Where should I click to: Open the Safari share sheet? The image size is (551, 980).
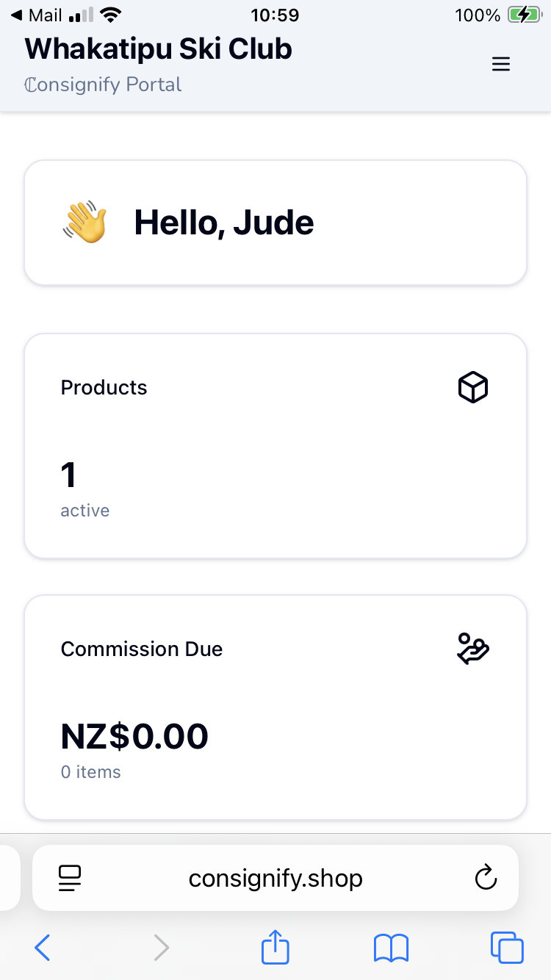click(x=275, y=946)
